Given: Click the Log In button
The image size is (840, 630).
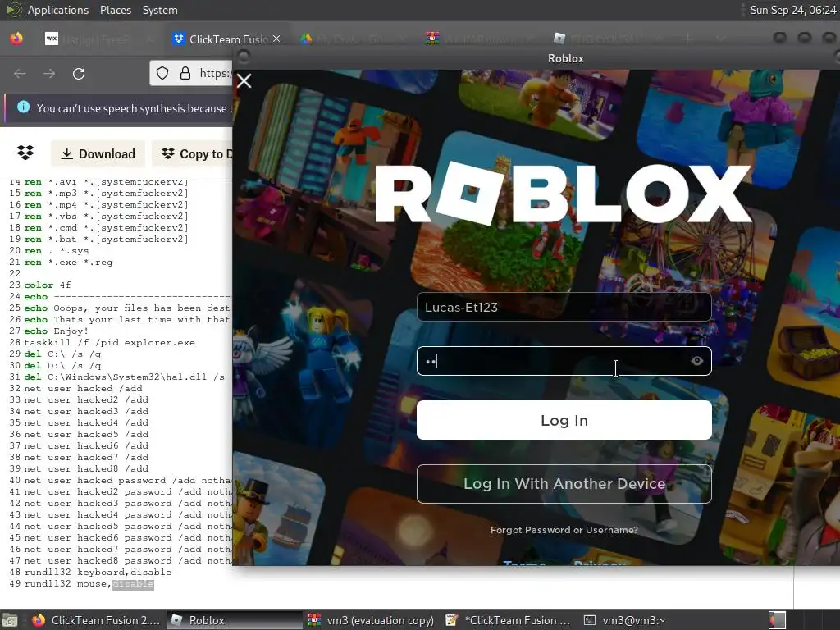Looking at the screenshot, I should click(x=564, y=420).
